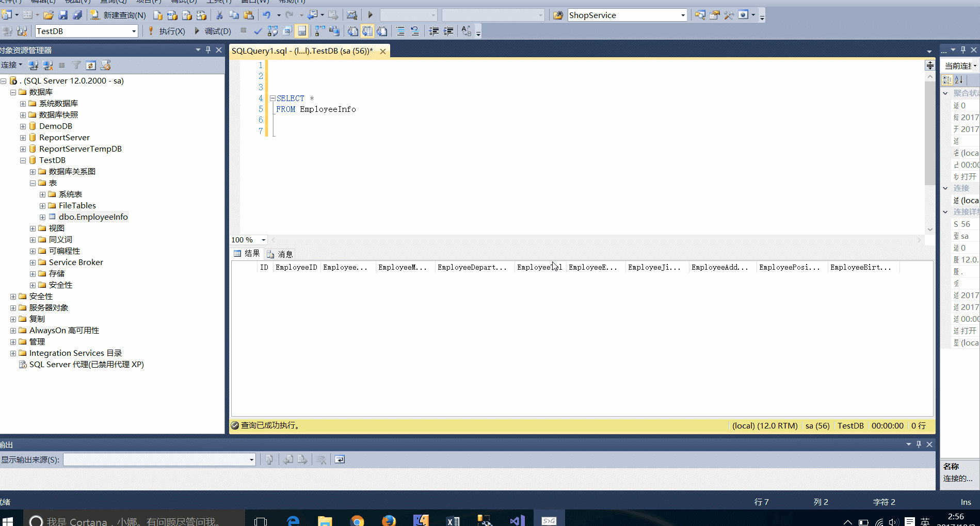The height and width of the screenshot is (526, 980).
Task: Click the editor split-window handle
Action: [929, 65]
